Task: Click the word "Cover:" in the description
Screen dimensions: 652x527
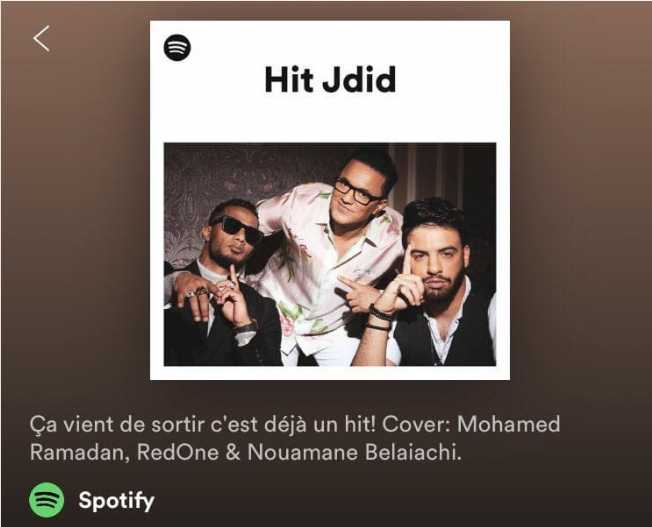Action: click(x=416, y=424)
